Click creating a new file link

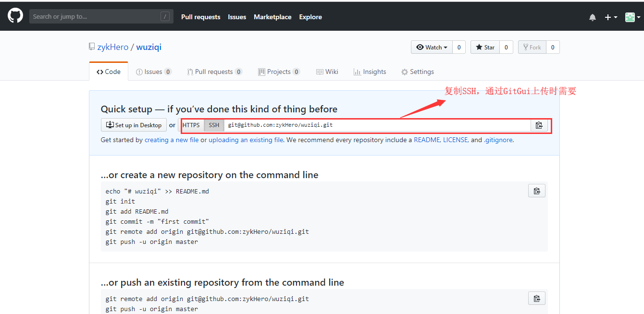click(172, 140)
